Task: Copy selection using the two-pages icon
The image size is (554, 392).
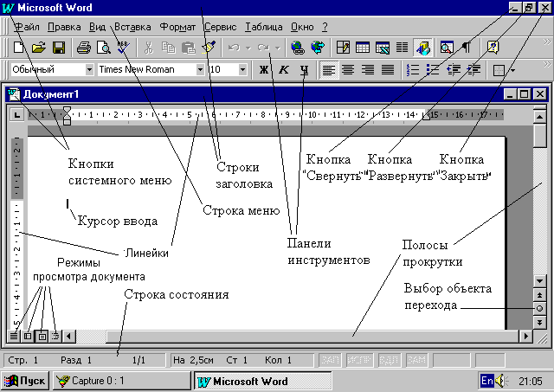Action: coord(168,47)
